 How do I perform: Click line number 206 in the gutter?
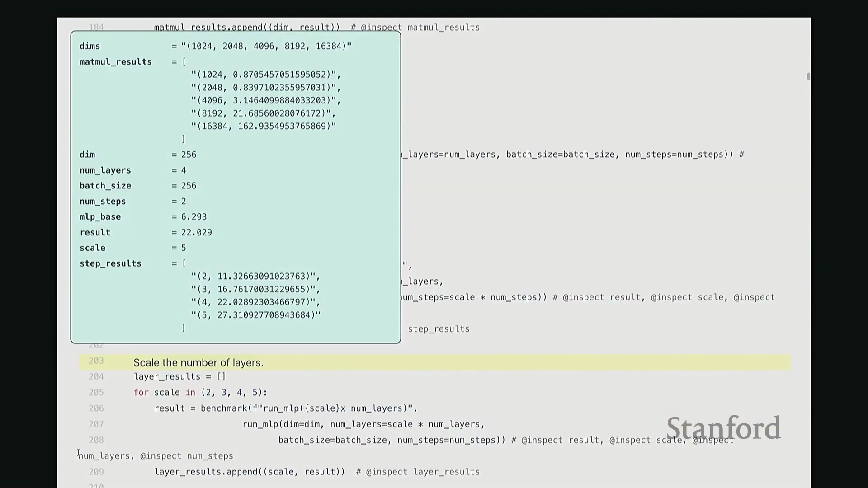[96, 408]
